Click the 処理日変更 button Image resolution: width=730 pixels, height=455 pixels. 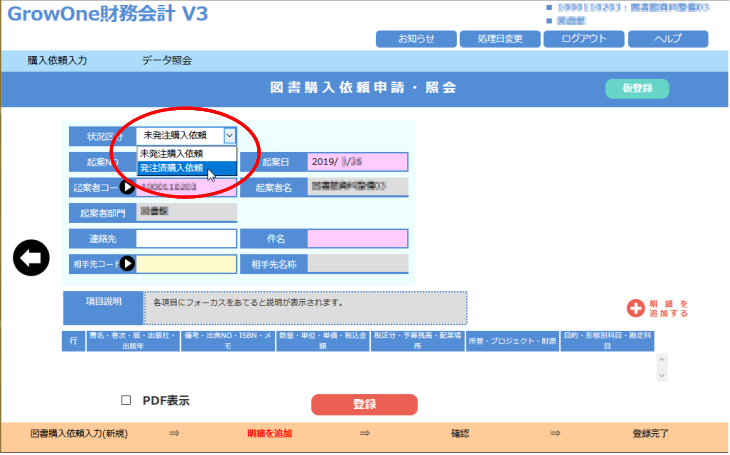[x=500, y=39]
